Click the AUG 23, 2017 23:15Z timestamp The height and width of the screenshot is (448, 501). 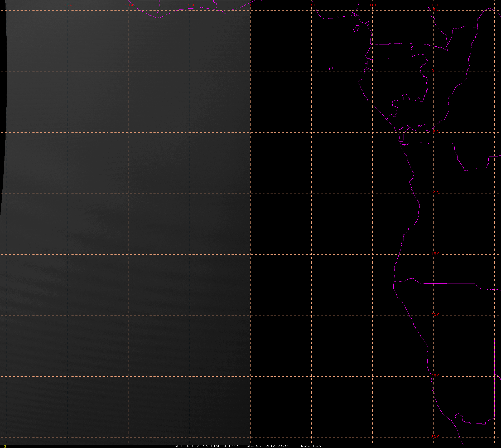(x=269, y=446)
